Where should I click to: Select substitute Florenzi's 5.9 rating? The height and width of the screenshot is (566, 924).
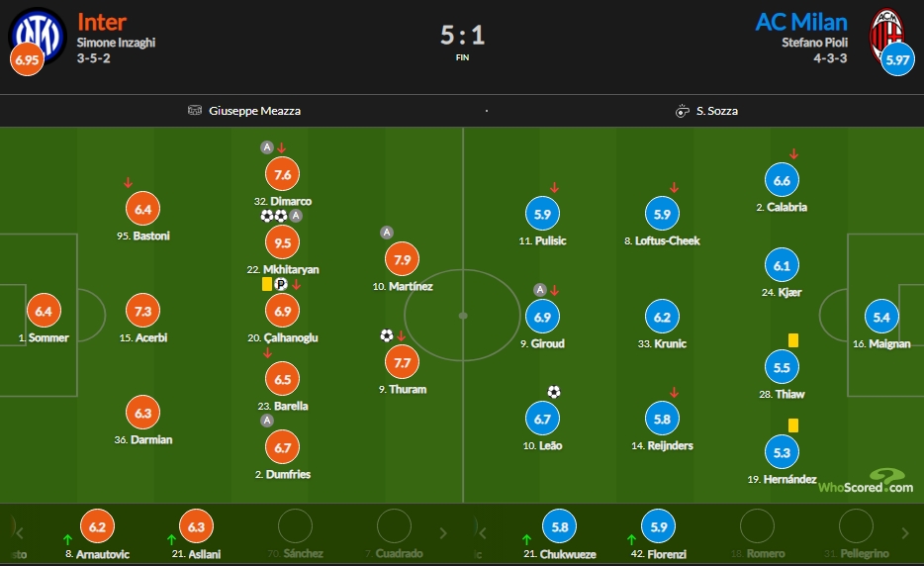[659, 526]
